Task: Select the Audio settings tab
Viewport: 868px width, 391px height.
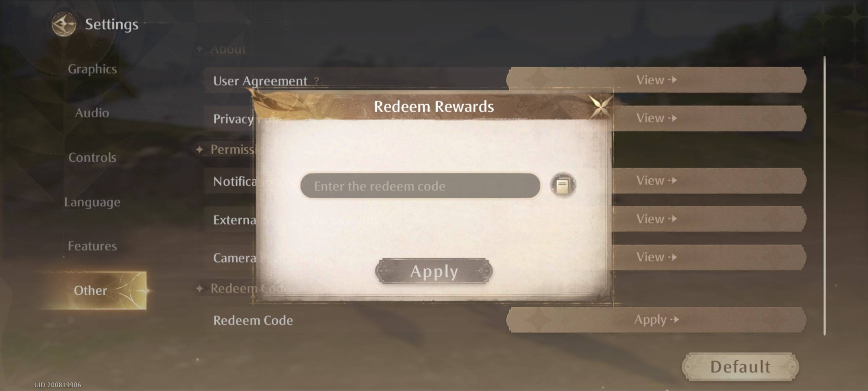Action: point(91,113)
